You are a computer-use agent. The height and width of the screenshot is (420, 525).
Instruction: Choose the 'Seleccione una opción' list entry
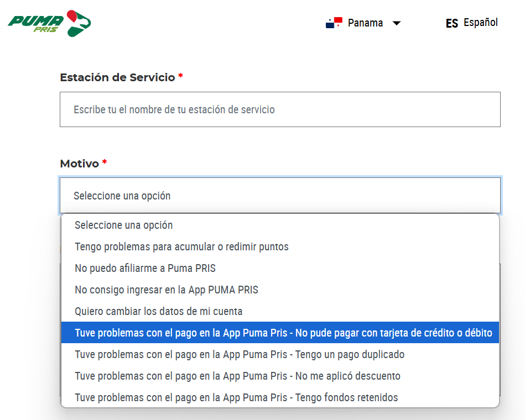(124, 225)
